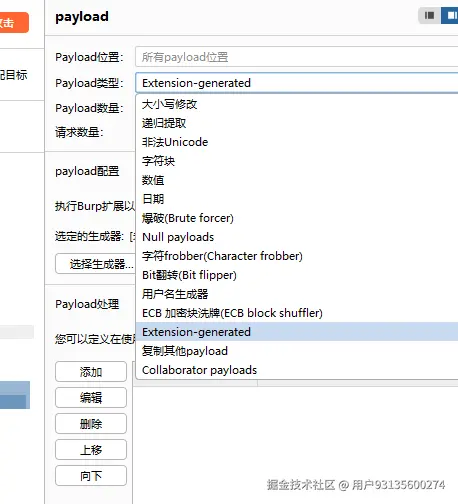The width and height of the screenshot is (458, 504).
Task: Open the Payload类型 combo box
Action: tap(297, 83)
